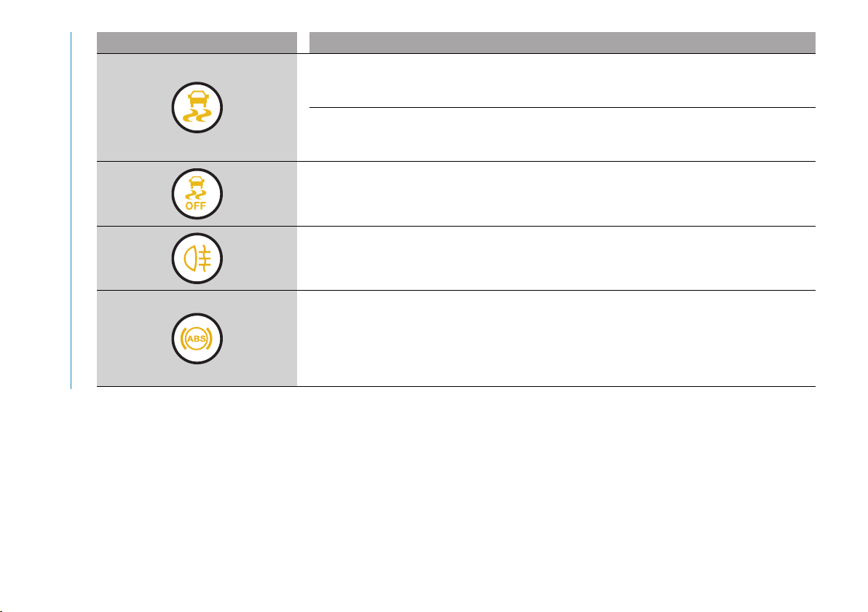The width and height of the screenshot is (868, 612).
Task: Select the wide gray header cell above descriptions
Action: click(562, 43)
